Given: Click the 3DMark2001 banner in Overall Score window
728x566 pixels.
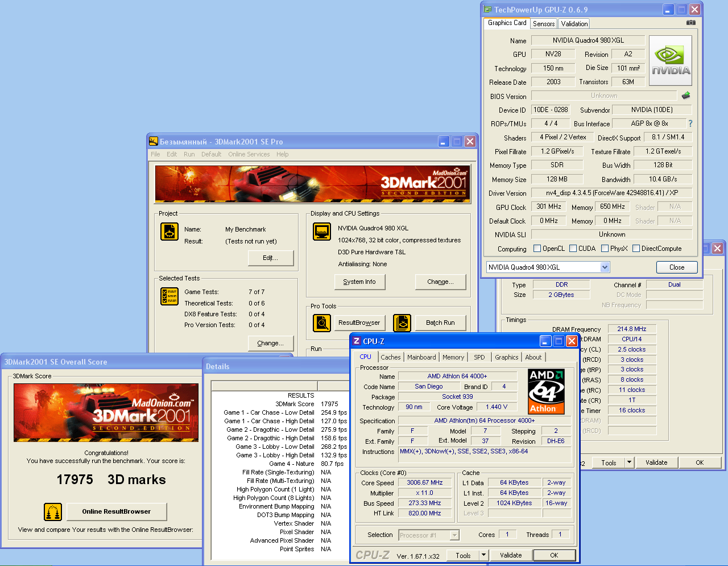Looking at the screenshot, I should [x=106, y=412].
